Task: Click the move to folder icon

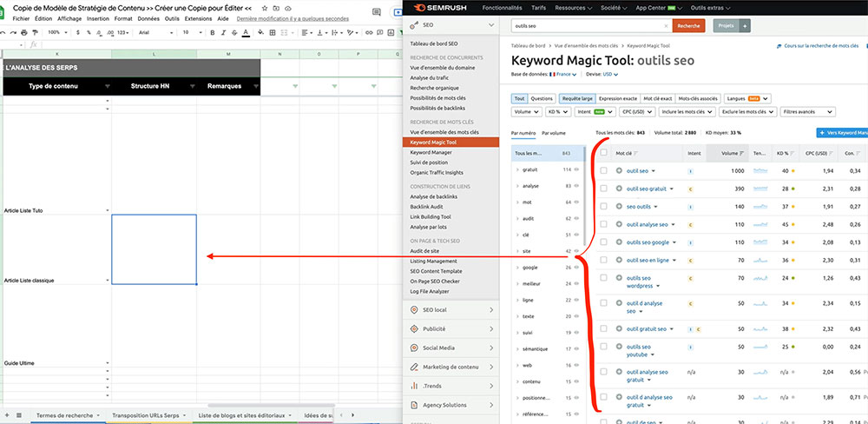Action: point(276,9)
